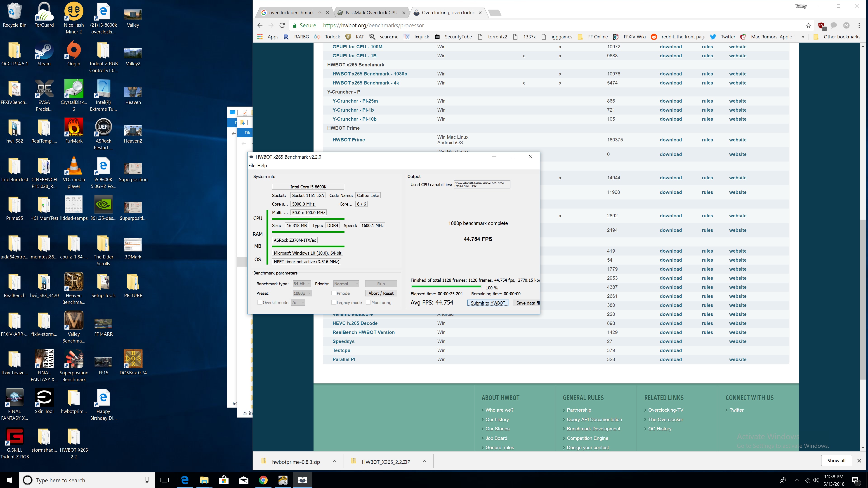Bookmark this page with the star icon
The image size is (868, 488).
point(808,26)
